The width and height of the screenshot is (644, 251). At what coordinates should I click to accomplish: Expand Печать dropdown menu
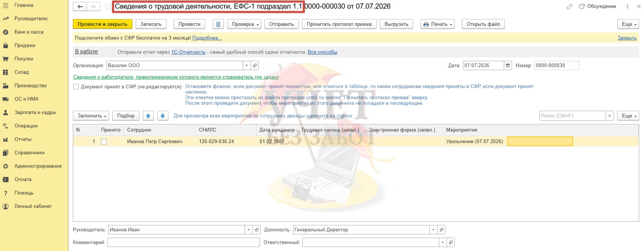pyautogui.click(x=438, y=24)
